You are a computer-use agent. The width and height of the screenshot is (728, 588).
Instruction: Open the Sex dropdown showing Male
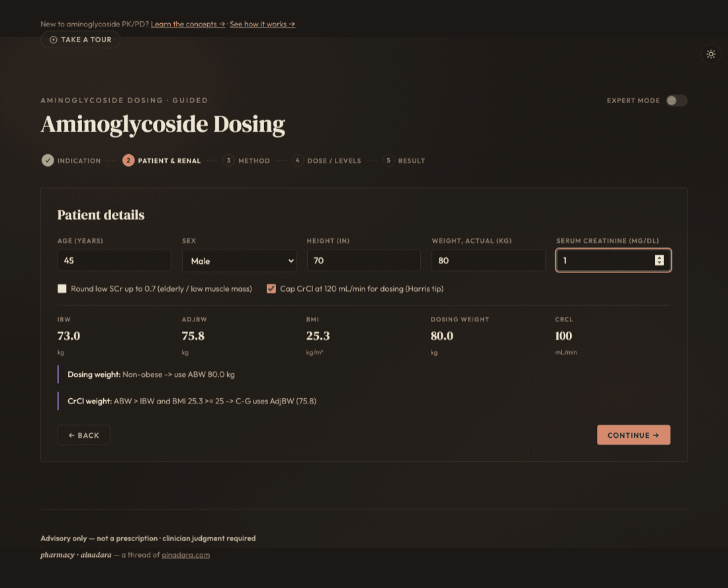(239, 261)
